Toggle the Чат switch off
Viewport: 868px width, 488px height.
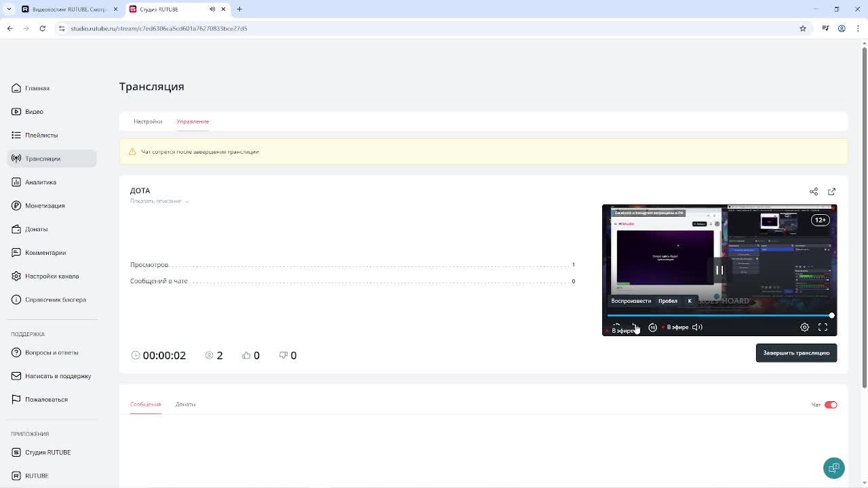(831, 405)
